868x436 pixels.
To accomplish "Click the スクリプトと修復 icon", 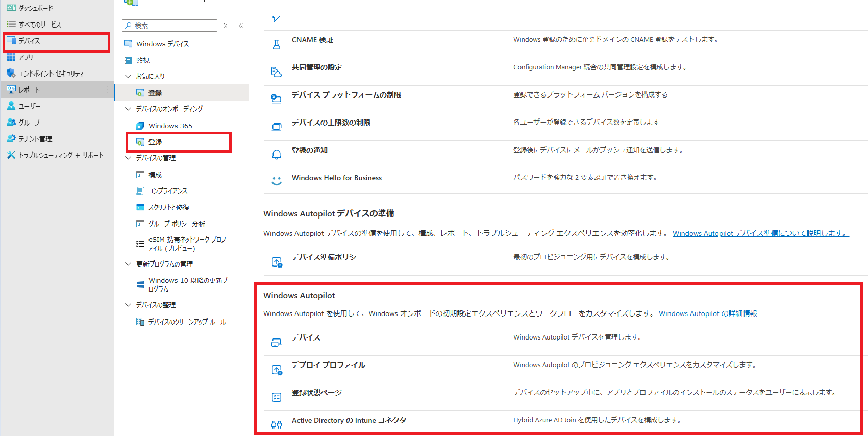I will (x=140, y=207).
